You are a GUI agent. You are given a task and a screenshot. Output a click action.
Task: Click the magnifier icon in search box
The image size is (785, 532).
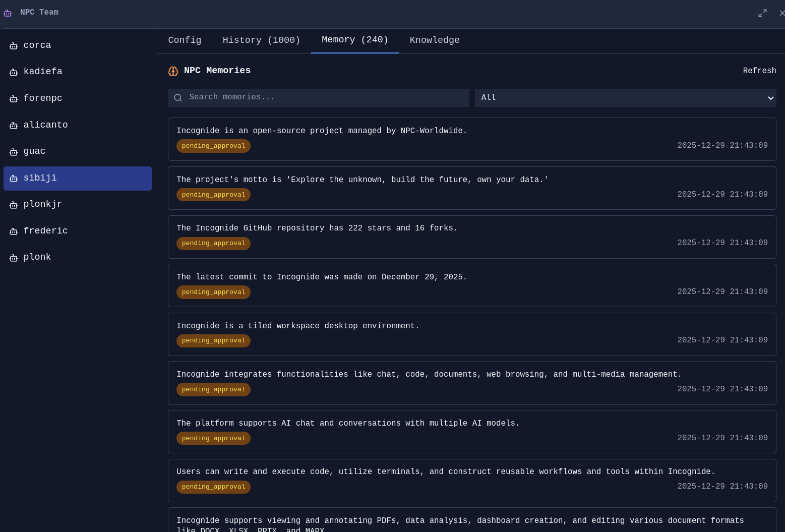point(178,98)
